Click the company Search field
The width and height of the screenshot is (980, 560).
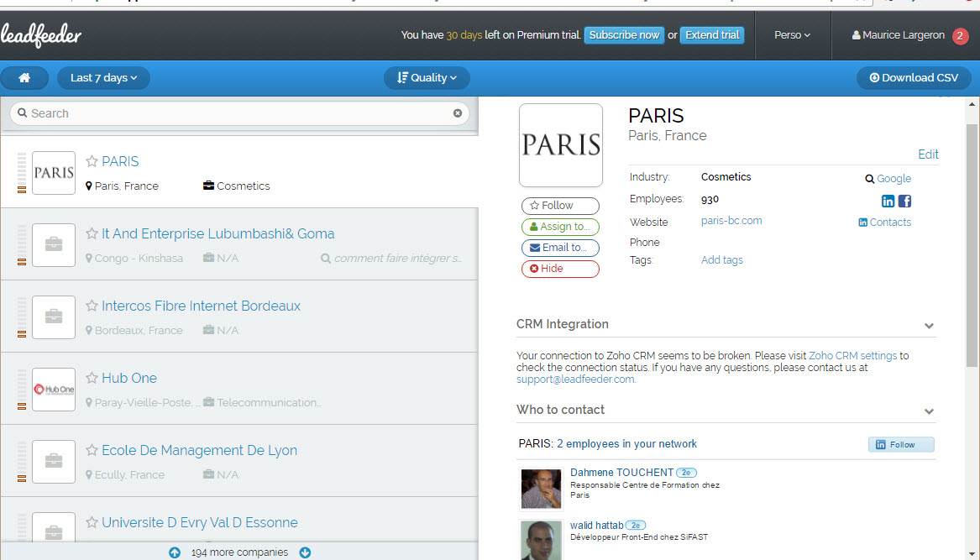click(x=239, y=113)
